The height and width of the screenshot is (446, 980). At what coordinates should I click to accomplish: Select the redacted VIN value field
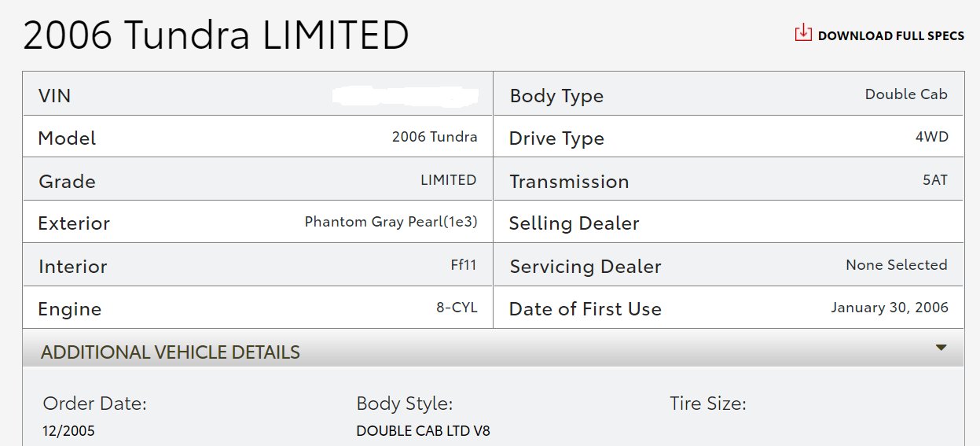(x=405, y=96)
